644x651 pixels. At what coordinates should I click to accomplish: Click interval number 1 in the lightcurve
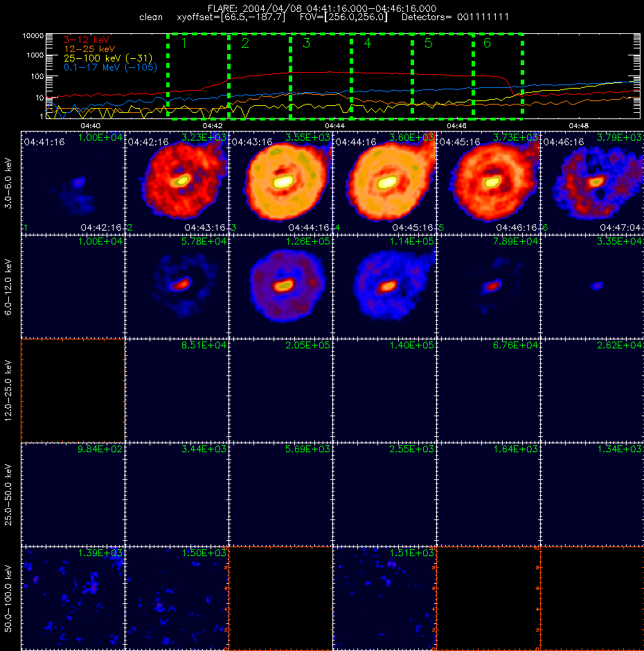pyautogui.click(x=184, y=43)
